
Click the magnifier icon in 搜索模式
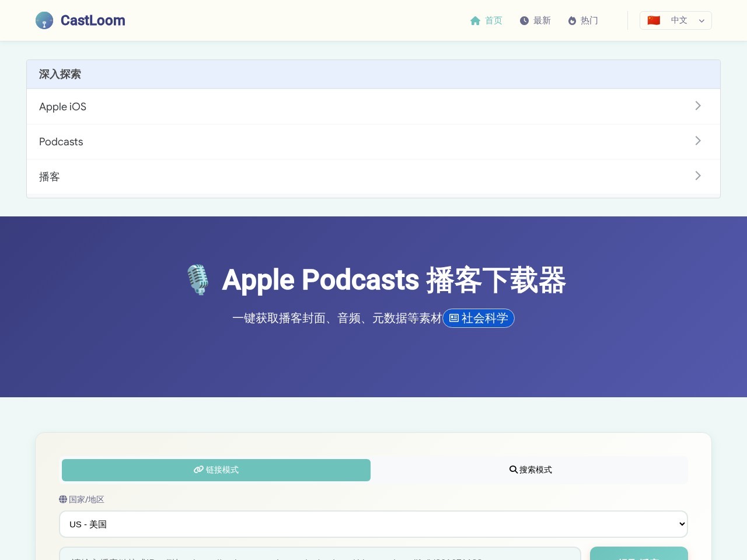[x=514, y=470]
